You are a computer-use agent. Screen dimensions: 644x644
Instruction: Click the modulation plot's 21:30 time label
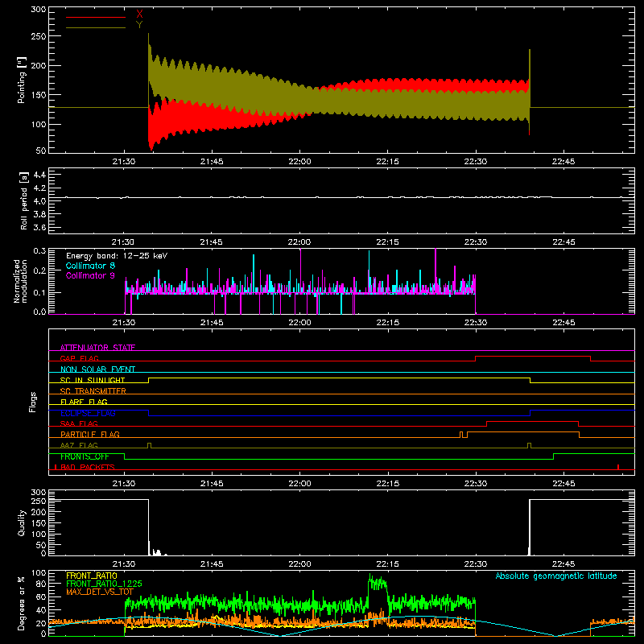(x=124, y=323)
